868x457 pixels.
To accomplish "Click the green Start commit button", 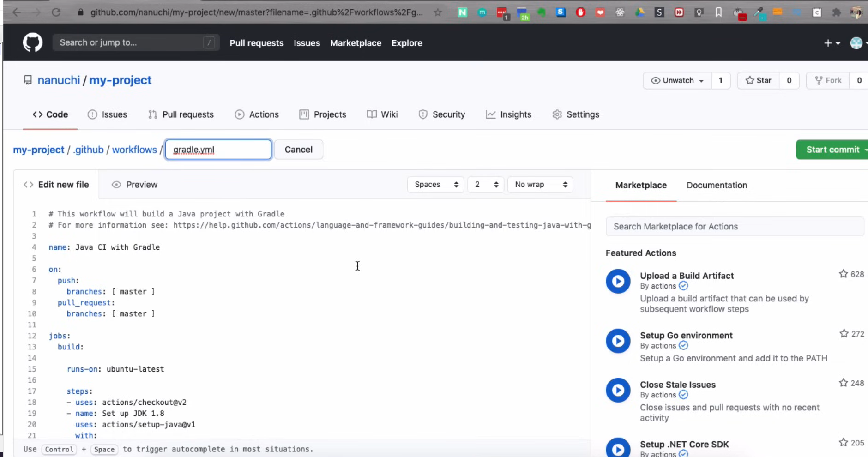I will click(832, 150).
